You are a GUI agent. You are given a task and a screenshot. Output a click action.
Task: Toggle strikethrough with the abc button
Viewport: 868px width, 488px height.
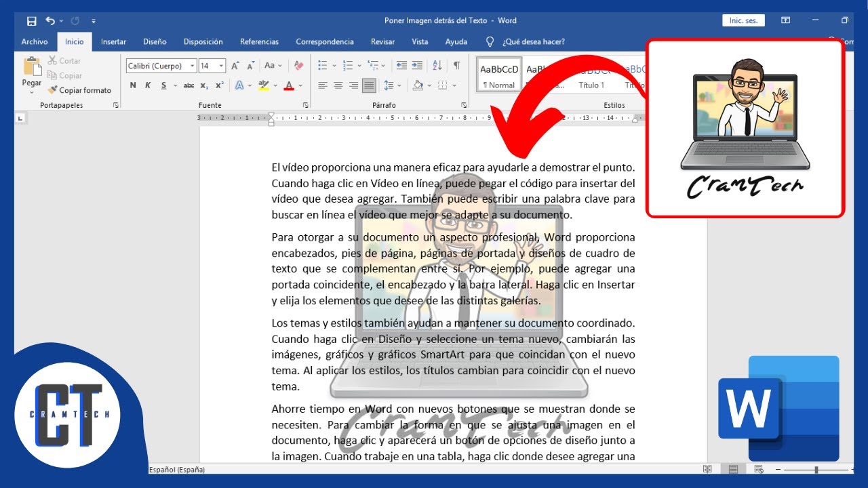pos(189,85)
